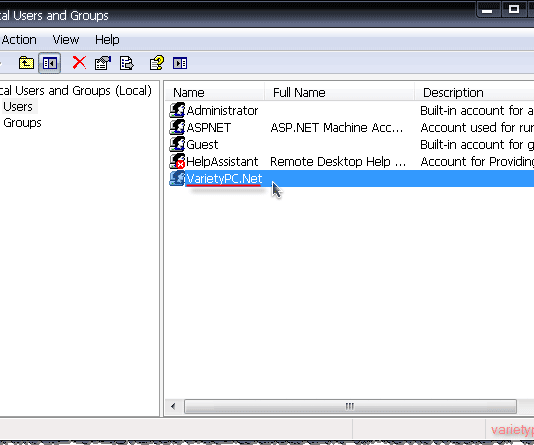
Task: Select Local Users and Groups (Local) root
Action: click(x=76, y=91)
